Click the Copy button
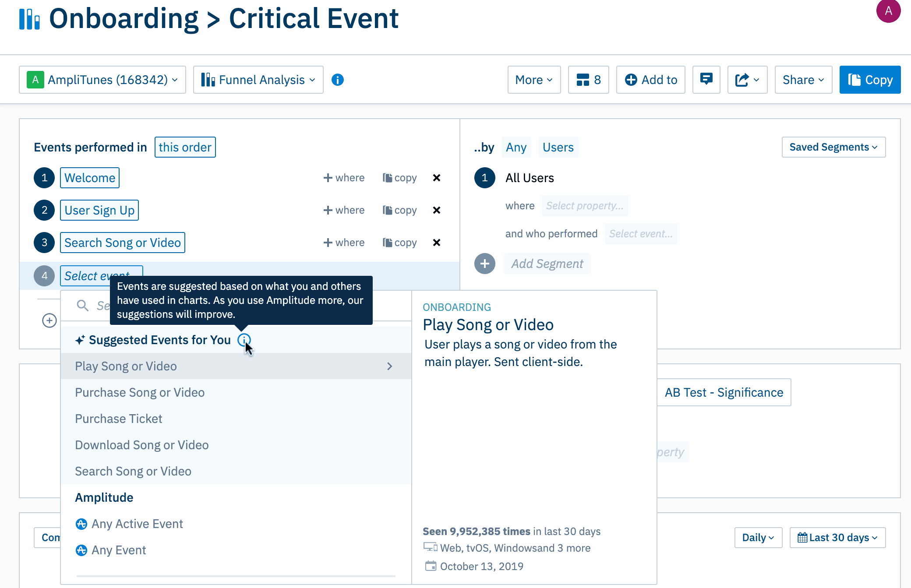This screenshot has width=911, height=588. [x=870, y=80]
